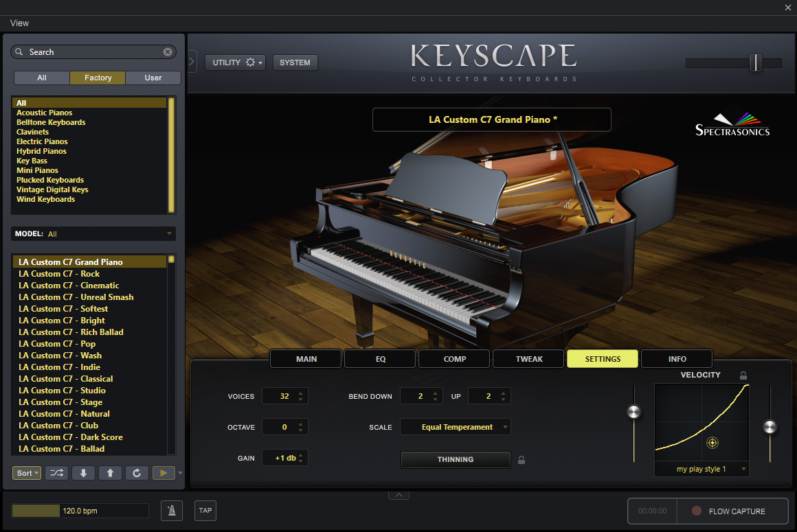This screenshot has height=532, width=797.
Task: Click the TAP tempo button
Action: (x=205, y=511)
